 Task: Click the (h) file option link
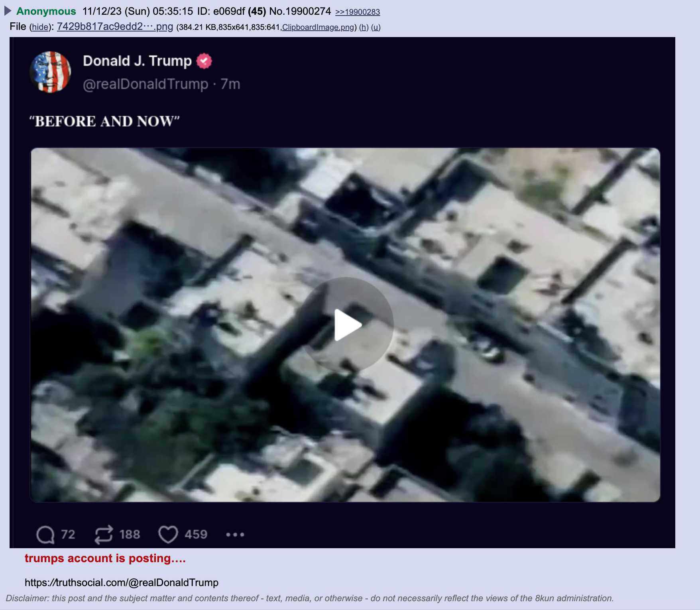click(x=364, y=27)
